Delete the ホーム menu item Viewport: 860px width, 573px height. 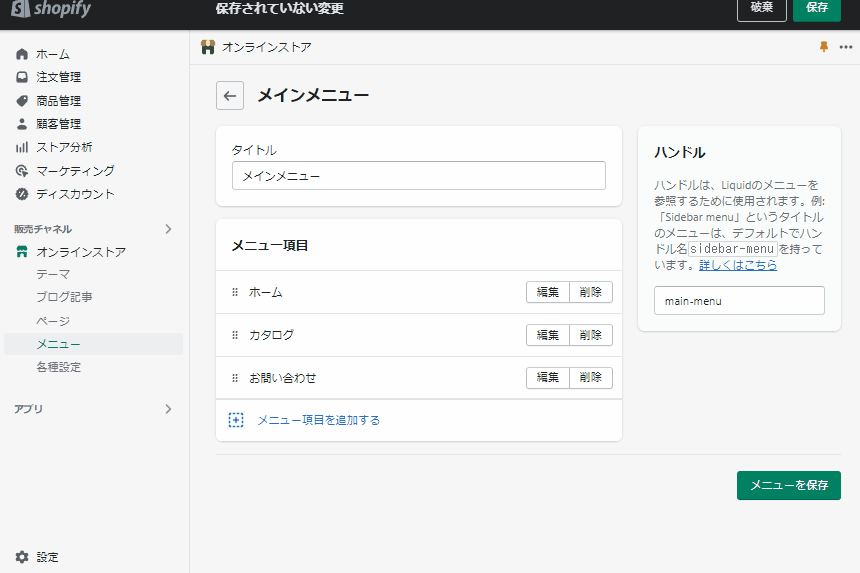click(x=591, y=292)
